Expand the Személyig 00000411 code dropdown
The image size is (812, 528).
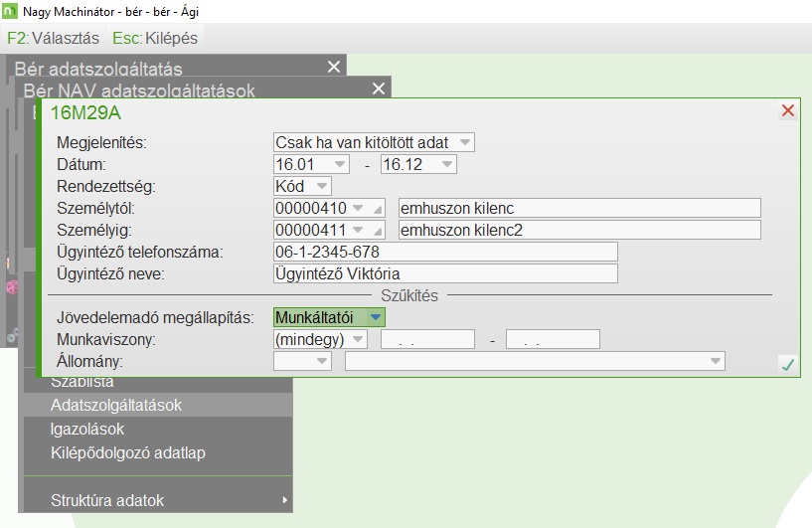tap(358, 230)
